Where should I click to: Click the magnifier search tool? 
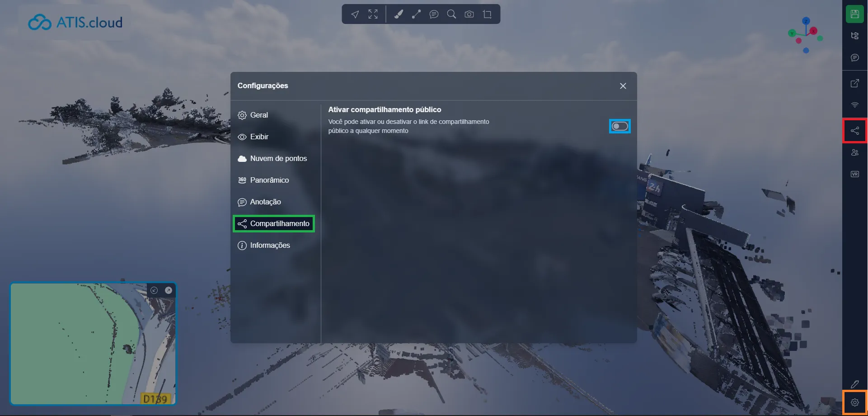pos(451,14)
